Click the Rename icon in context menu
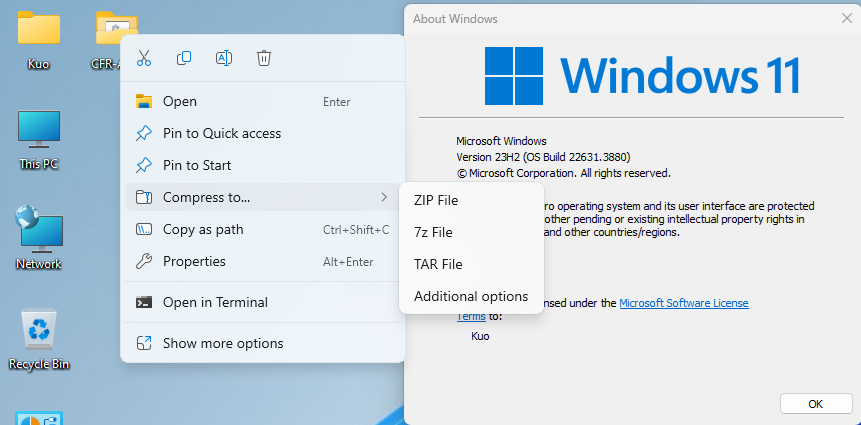This screenshot has height=425, width=861. [224, 58]
